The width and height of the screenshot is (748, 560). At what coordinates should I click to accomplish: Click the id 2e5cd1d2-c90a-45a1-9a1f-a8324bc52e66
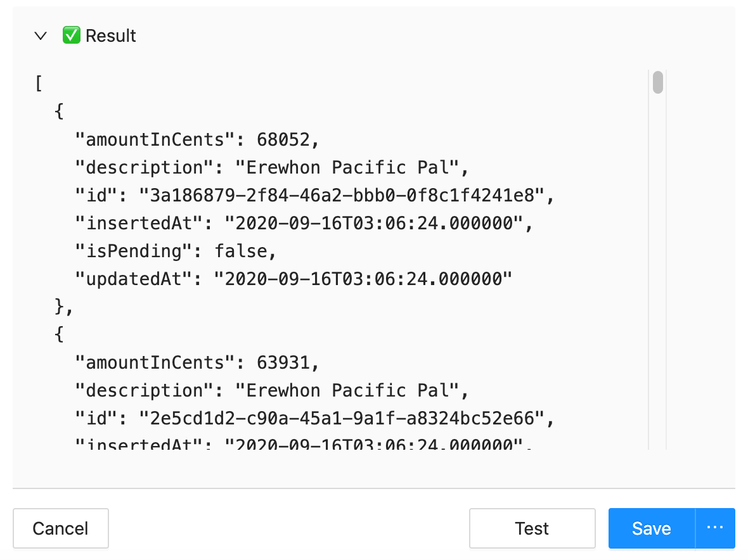click(x=341, y=419)
